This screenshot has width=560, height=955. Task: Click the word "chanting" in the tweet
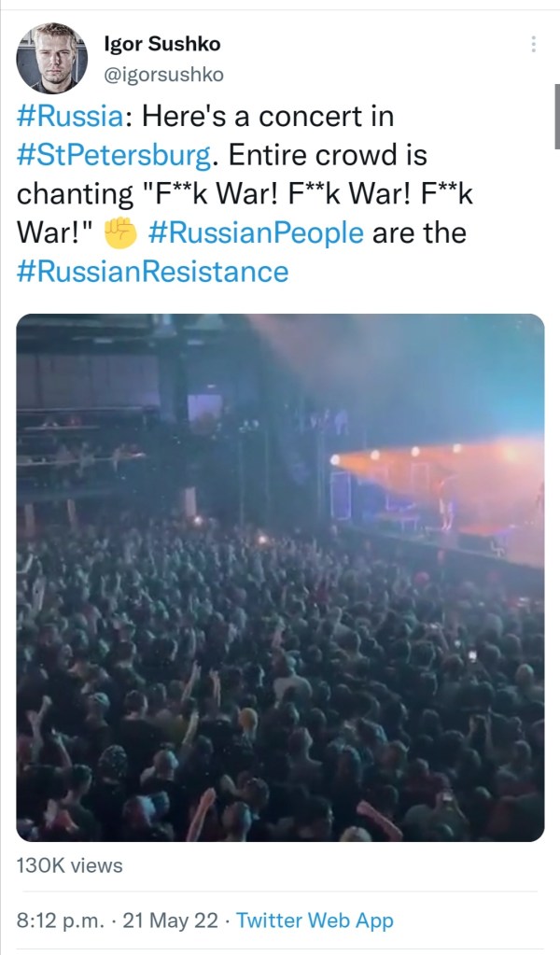[x=76, y=194]
